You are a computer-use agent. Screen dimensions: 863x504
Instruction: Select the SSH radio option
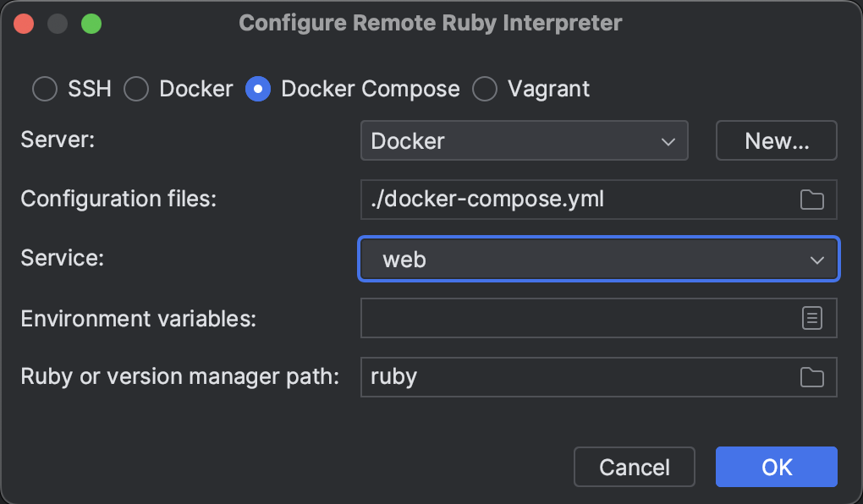pos(45,89)
